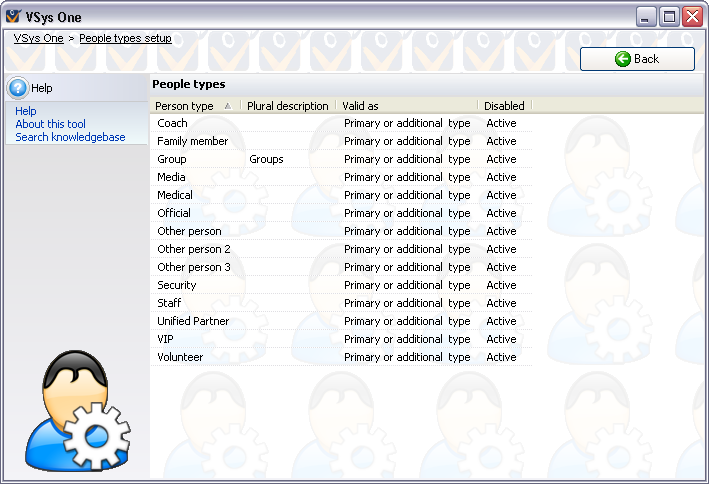Select the Security person type row
709x484 pixels.
tap(177, 285)
